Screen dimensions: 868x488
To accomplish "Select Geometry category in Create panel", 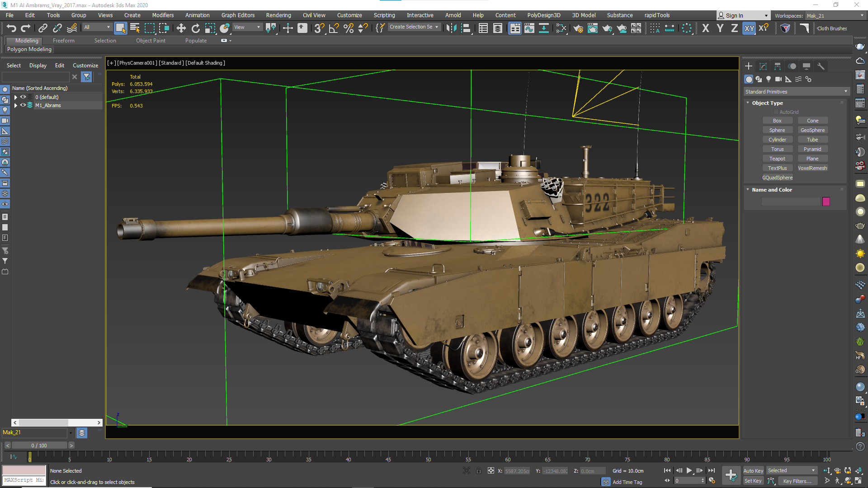I will 749,79.
